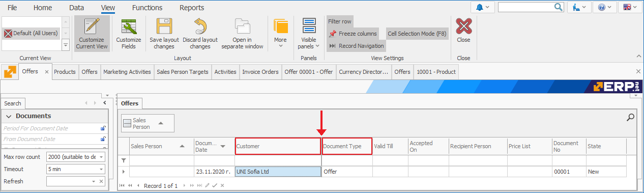The width and height of the screenshot is (644, 193).
Task: Select Default (All Users) view
Action: coord(31,33)
